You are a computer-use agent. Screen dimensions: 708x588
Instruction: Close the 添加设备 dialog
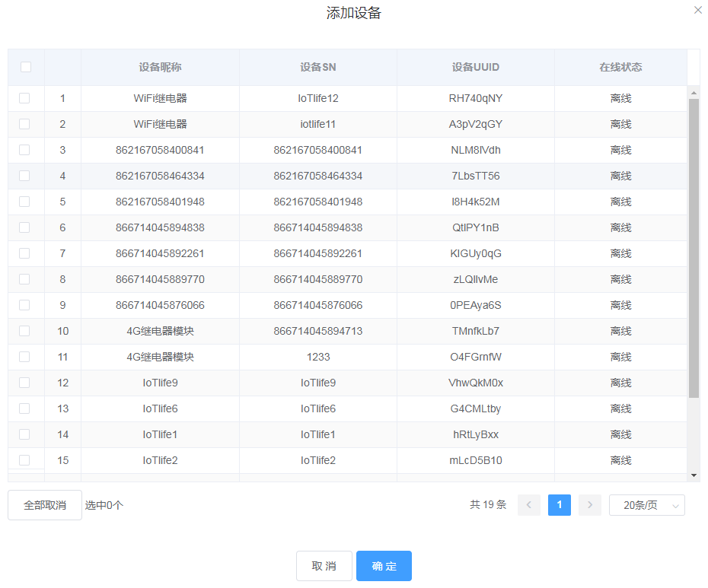[697, 10]
